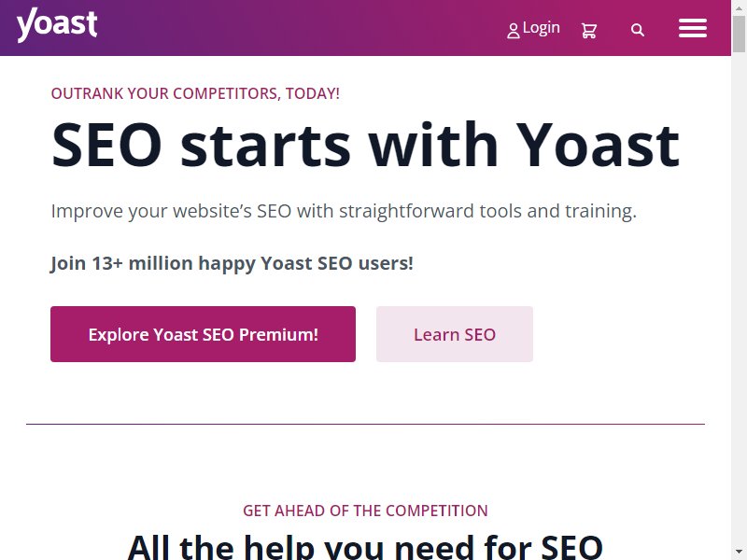
Task: Click the vertical scrollbar thumb
Action: (739, 34)
